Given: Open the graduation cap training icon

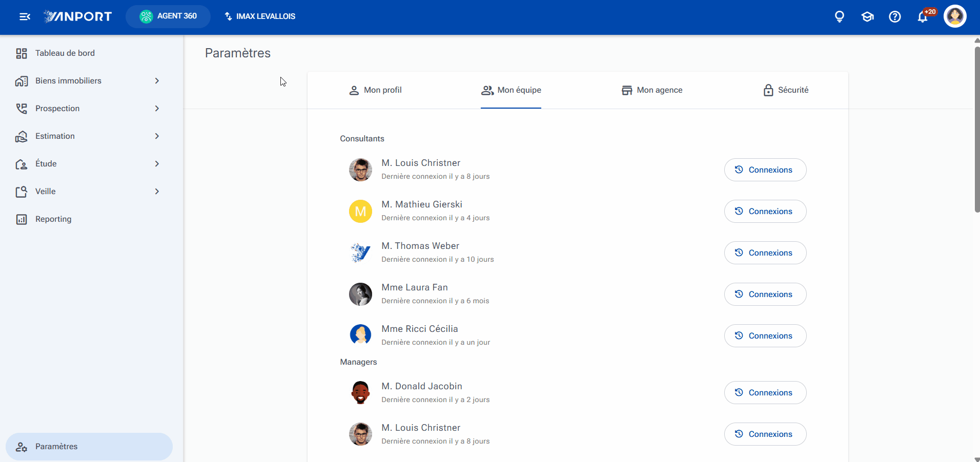Looking at the screenshot, I should tap(867, 17).
